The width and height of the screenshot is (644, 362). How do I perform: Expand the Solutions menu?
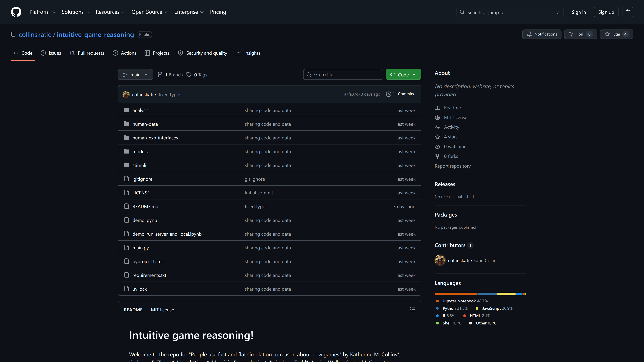click(75, 12)
